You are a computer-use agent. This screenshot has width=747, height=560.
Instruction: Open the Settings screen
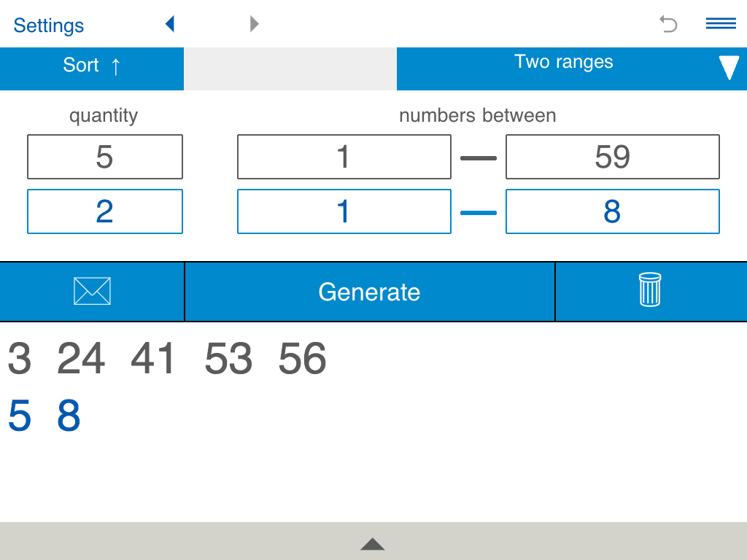(48, 25)
